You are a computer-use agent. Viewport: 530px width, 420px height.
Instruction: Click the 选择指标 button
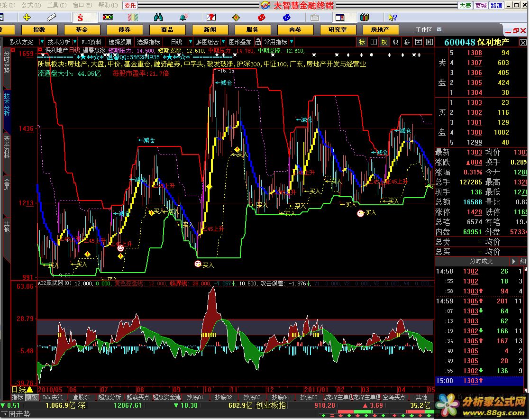pos(148,42)
